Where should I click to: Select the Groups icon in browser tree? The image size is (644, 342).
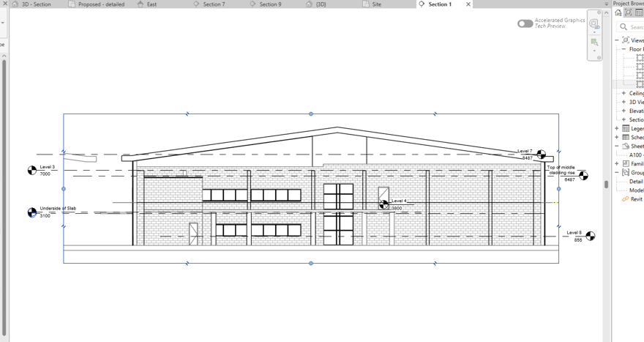coord(626,173)
